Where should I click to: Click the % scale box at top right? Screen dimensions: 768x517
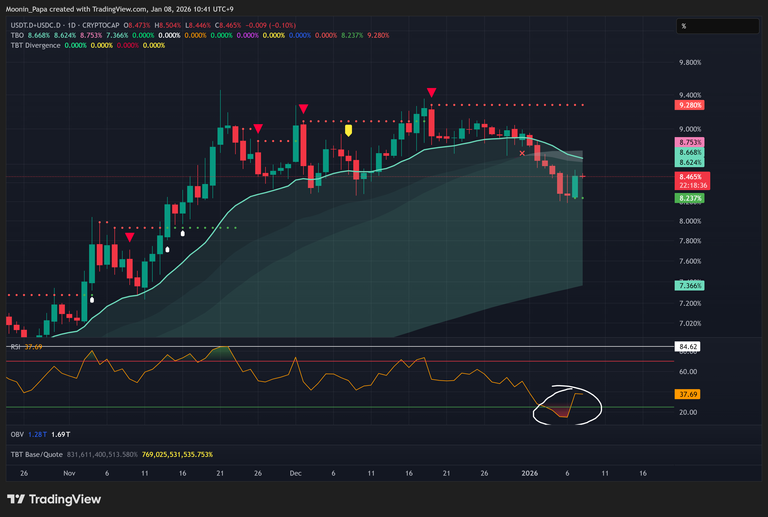[x=683, y=26]
